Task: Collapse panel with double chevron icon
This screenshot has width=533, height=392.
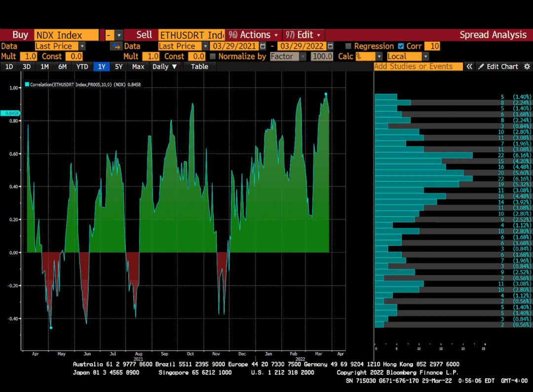Action: coord(469,67)
